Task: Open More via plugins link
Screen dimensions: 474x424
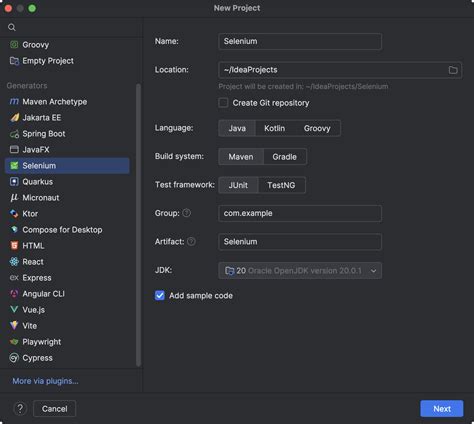Action: tap(45, 381)
